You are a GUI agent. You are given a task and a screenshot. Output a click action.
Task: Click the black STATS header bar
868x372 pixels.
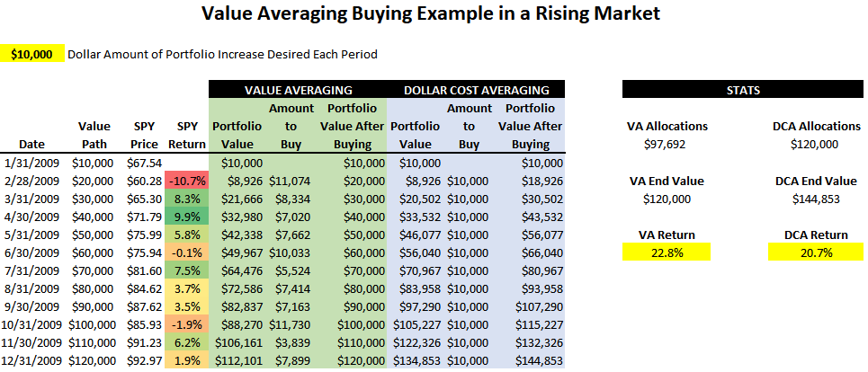(741, 90)
